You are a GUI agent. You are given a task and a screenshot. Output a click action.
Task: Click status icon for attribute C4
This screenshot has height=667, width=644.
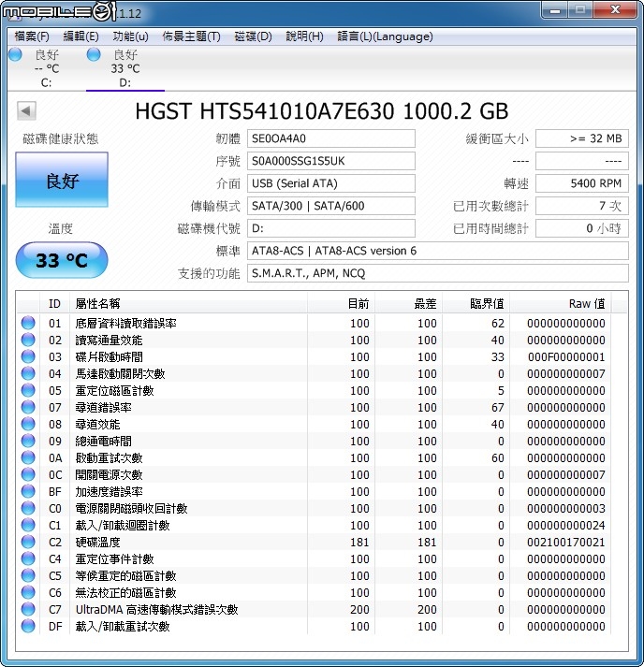[28, 558]
